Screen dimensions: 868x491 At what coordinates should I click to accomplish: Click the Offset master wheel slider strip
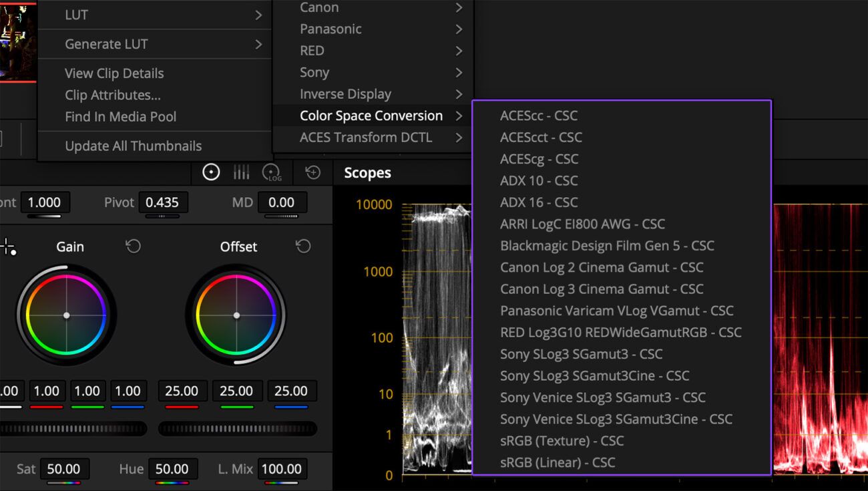(x=237, y=428)
